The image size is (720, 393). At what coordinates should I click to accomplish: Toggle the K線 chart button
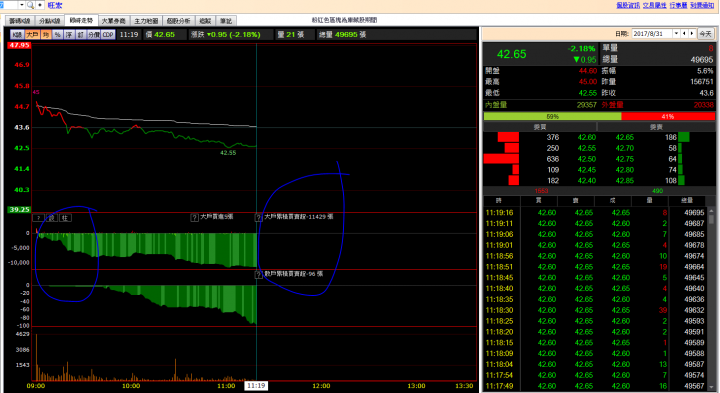tap(17, 34)
